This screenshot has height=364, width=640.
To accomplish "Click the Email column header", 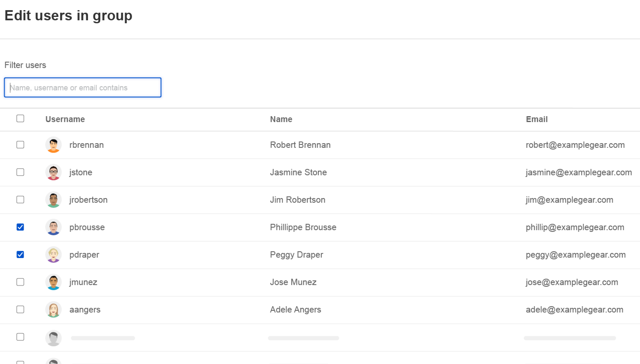I will pyautogui.click(x=536, y=120).
